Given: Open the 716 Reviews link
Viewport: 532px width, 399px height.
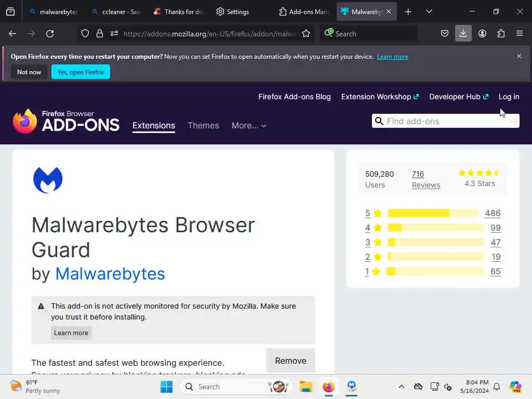Looking at the screenshot, I should [x=426, y=179].
